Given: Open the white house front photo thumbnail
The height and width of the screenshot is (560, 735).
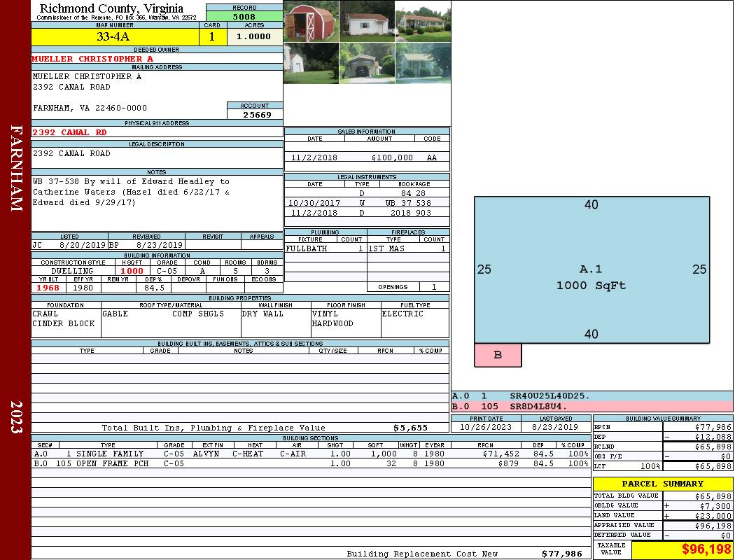Looking at the screenshot, I should click(x=367, y=22).
